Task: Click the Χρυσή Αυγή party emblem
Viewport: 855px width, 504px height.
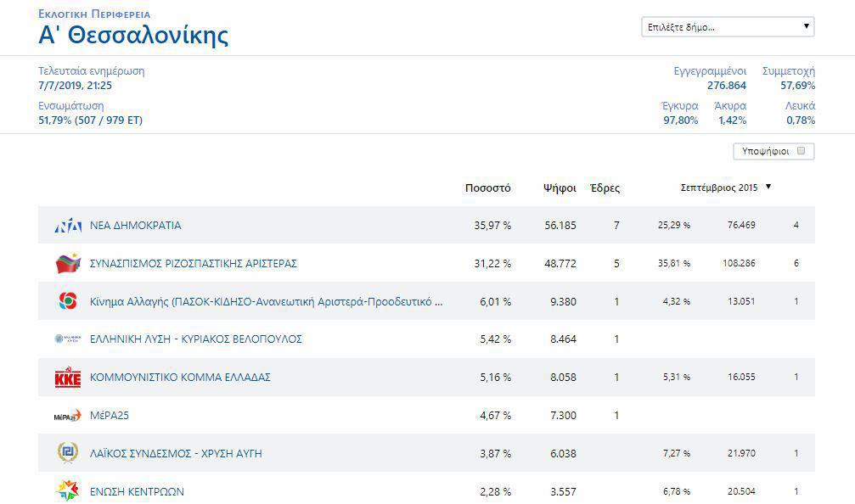Action: 68,453
